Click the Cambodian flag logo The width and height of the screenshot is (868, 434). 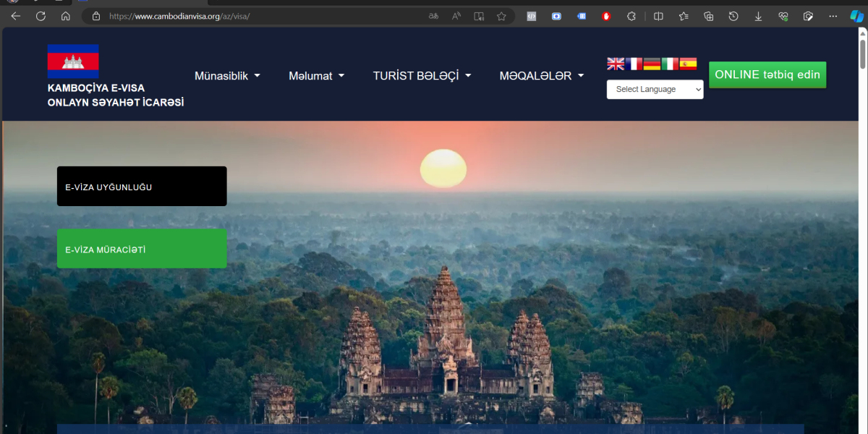click(72, 61)
